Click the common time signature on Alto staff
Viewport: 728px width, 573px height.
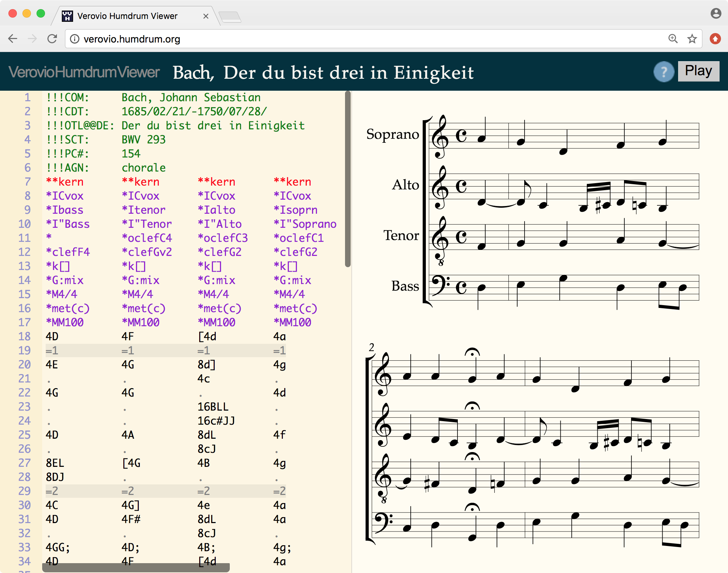pyautogui.click(x=461, y=186)
